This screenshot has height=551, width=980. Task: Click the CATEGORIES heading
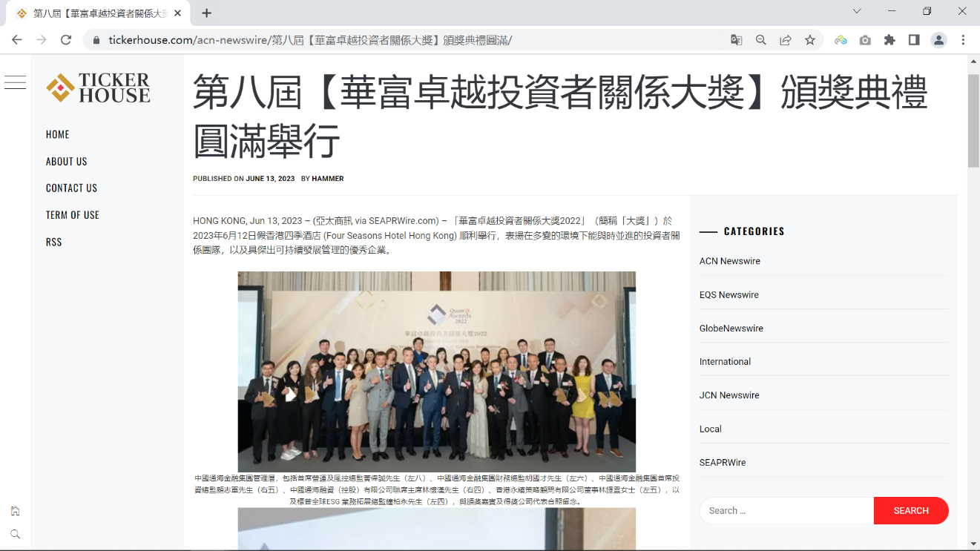click(754, 231)
